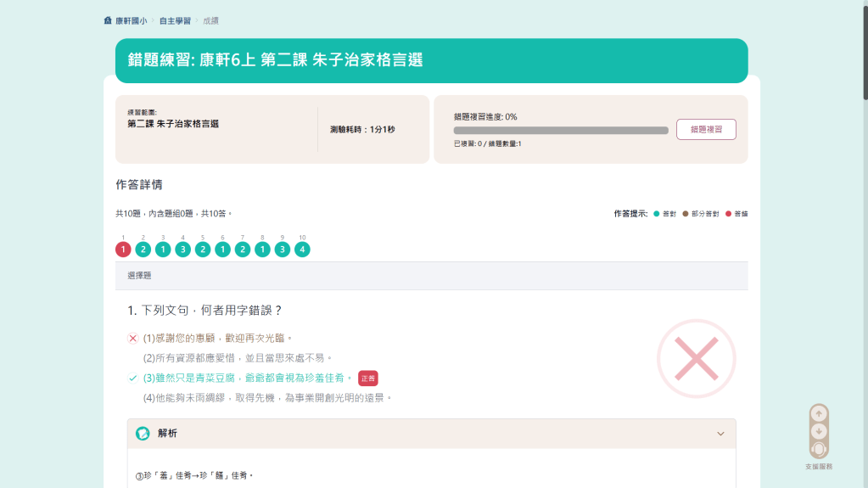Jump to question 10 circle

pos(302,250)
